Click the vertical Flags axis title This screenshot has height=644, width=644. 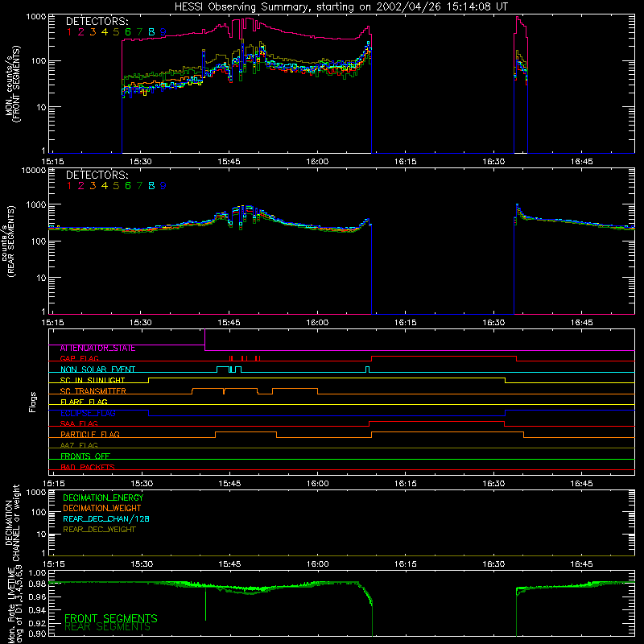tap(33, 402)
